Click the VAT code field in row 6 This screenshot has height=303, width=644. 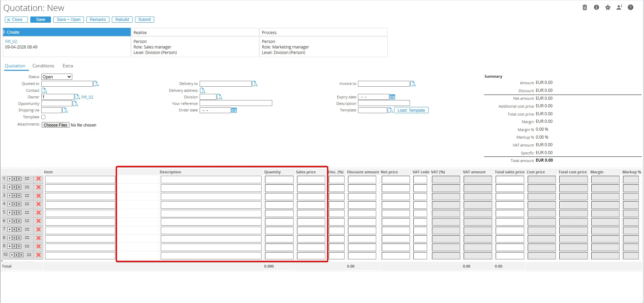point(420,221)
